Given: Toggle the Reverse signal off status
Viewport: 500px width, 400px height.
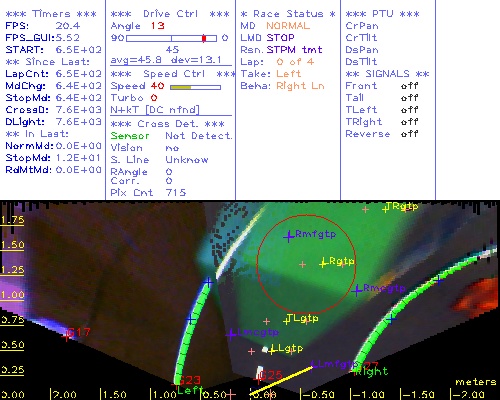Looking at the screenshot, I should (410, 134).
